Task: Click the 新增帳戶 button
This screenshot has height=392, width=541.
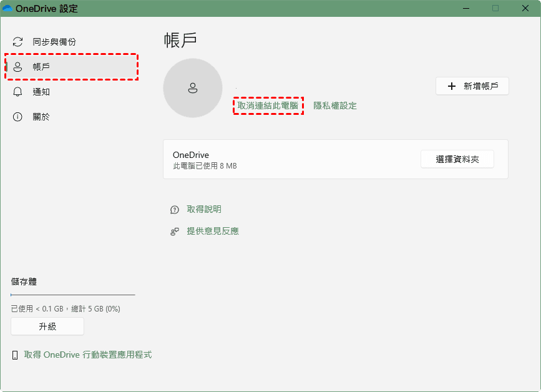Action: [472, 86]
